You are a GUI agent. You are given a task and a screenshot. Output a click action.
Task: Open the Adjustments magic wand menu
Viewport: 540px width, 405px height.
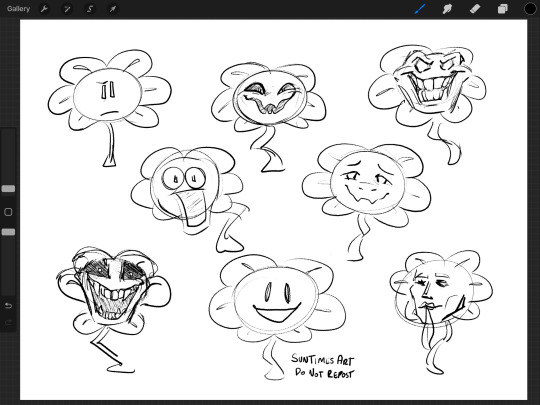[67, 9]
